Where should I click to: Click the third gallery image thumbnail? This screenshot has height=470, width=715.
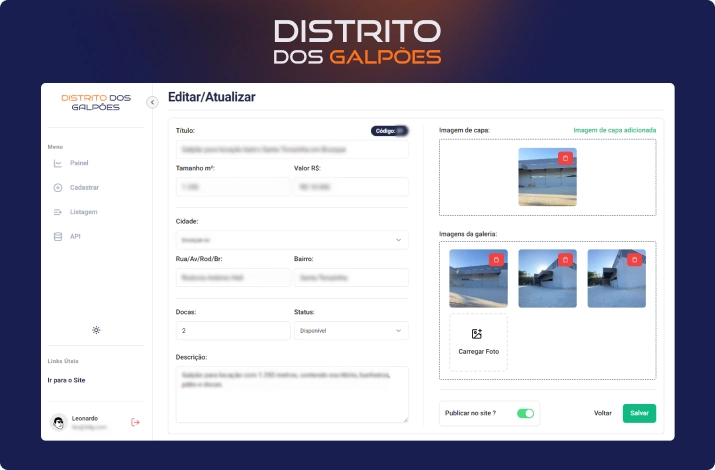pos(617,278)
